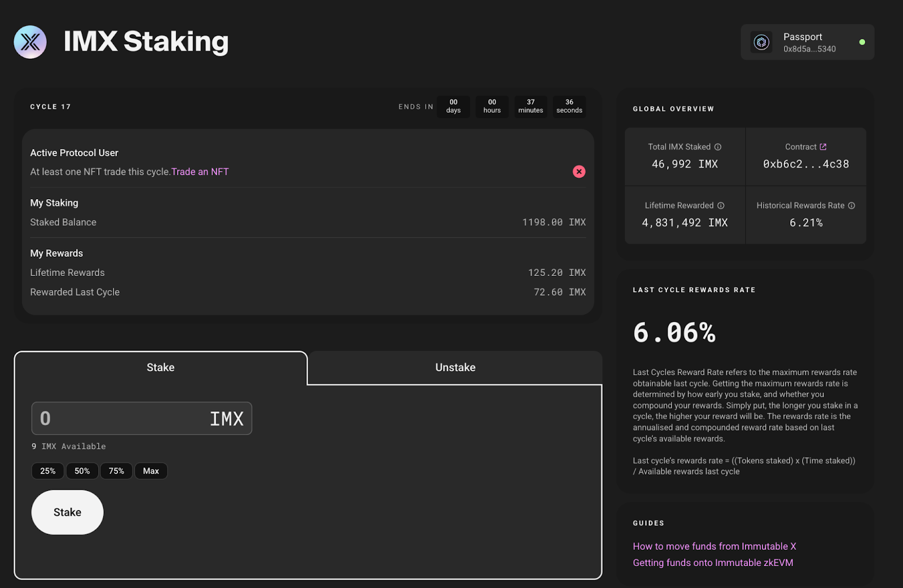Click the red X status icon
Viewport: 903px width, 588px height.
point(579,172)
